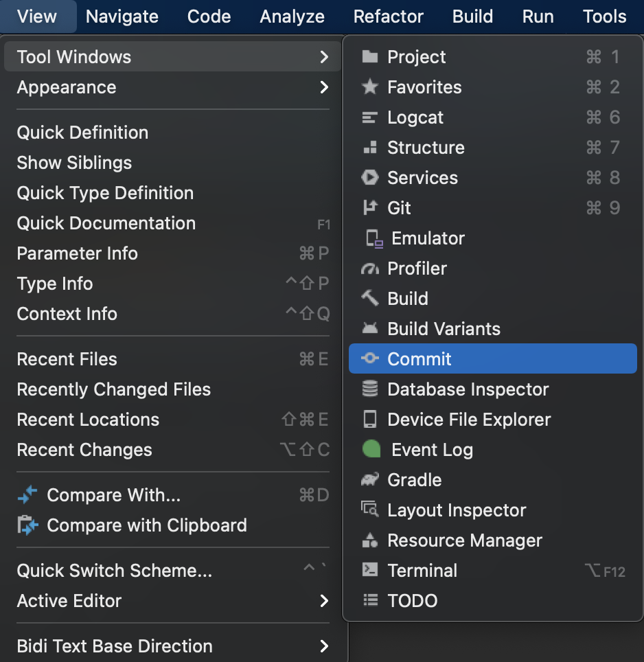The width and height of the screenshot is (644, 662).
Task: Click the Project folder icon
Action: [370, 57]
